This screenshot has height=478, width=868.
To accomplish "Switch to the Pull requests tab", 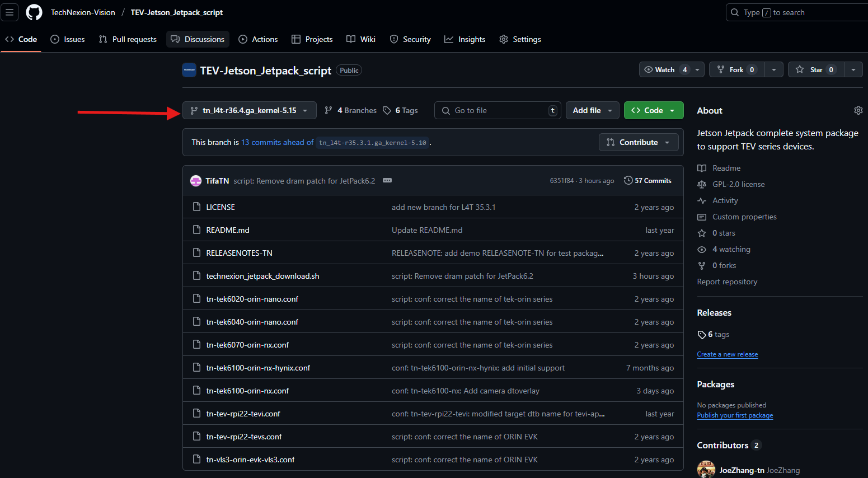I will pos(128,39).
